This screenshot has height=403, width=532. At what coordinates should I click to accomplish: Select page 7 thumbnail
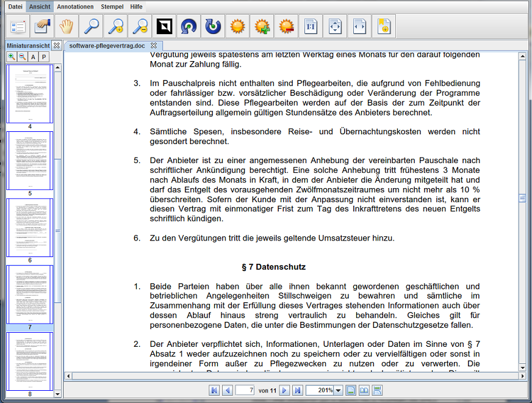(x=29, y=294)
